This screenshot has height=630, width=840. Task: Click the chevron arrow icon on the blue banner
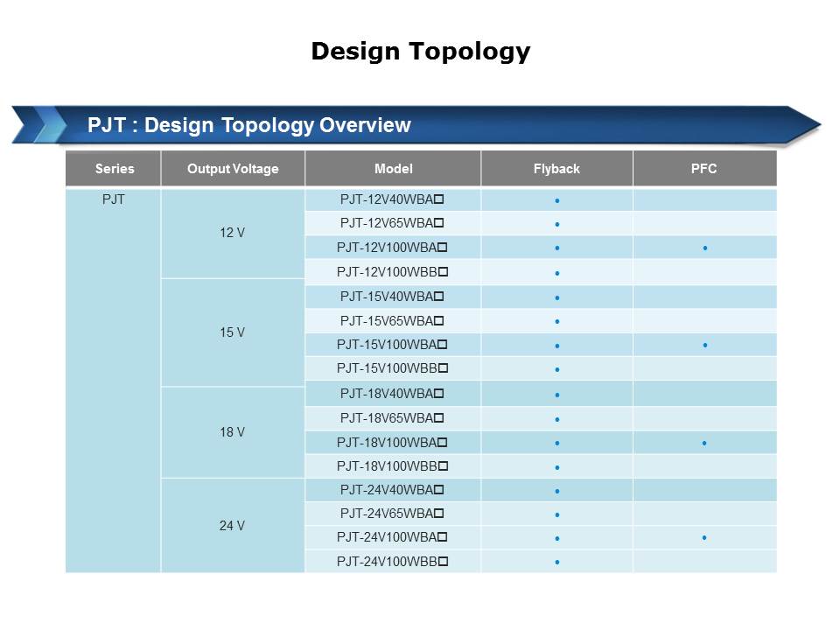tap(39, 124)
